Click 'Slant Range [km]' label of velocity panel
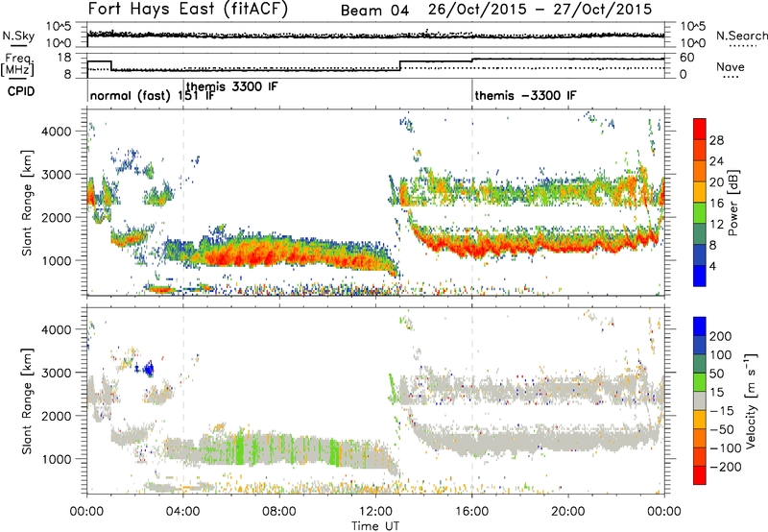The image size is (768, 532). (26, 400)
